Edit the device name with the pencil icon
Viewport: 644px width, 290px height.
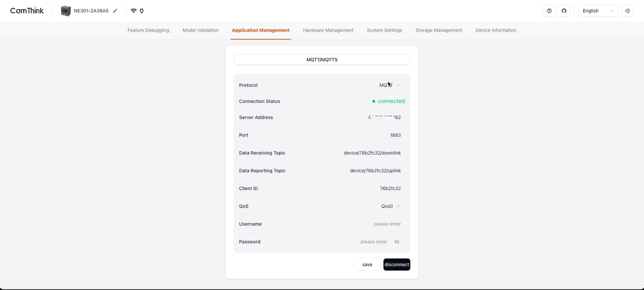(x=114, y=10)
